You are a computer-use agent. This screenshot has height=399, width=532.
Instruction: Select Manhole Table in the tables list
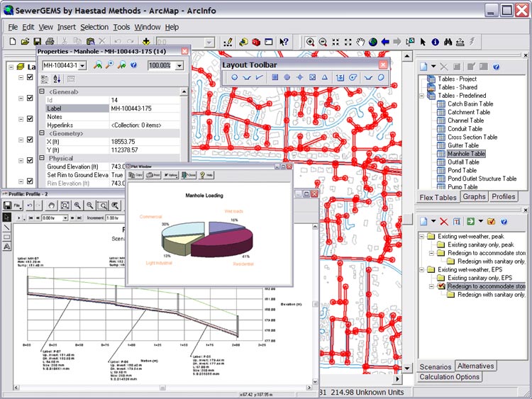click(466, 154)
